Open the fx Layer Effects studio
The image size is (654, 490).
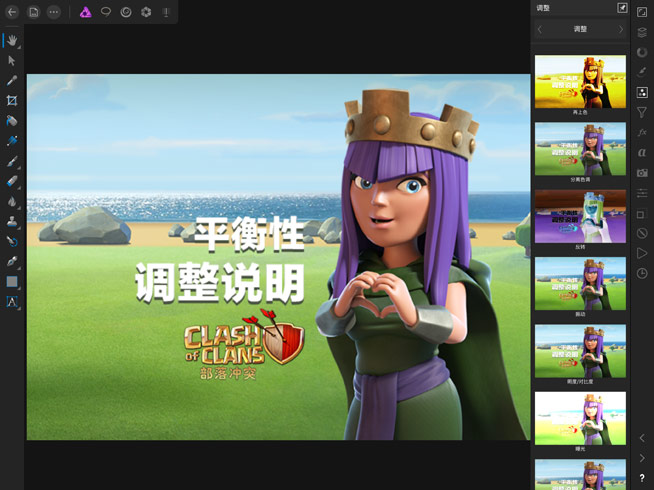[642, 133]
